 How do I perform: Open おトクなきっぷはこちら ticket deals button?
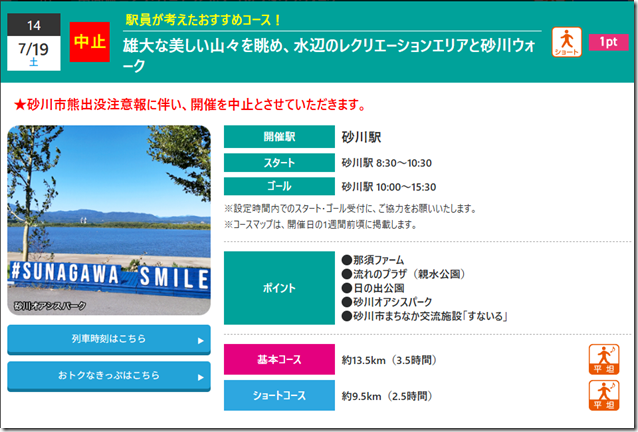[x=109, y=376]
